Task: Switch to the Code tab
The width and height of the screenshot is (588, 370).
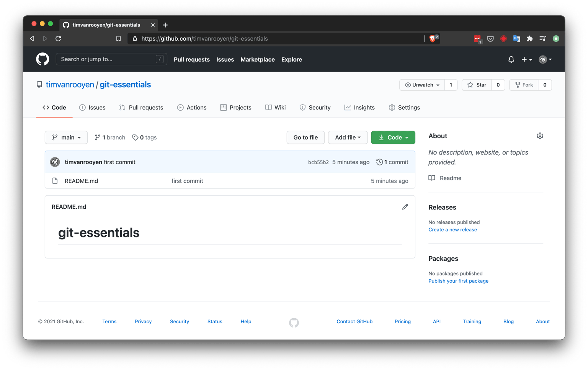Action: tap(54, 108)
